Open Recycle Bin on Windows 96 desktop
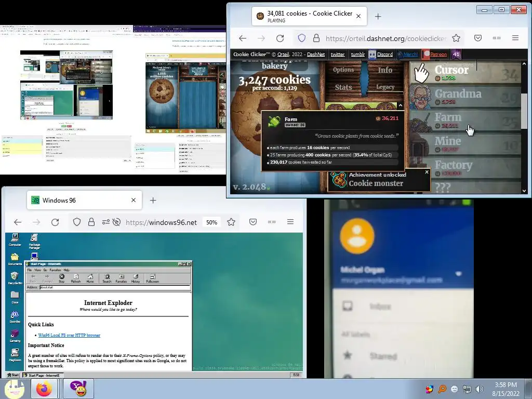Viewport: 532px width, 399px height. click(15, 278)
